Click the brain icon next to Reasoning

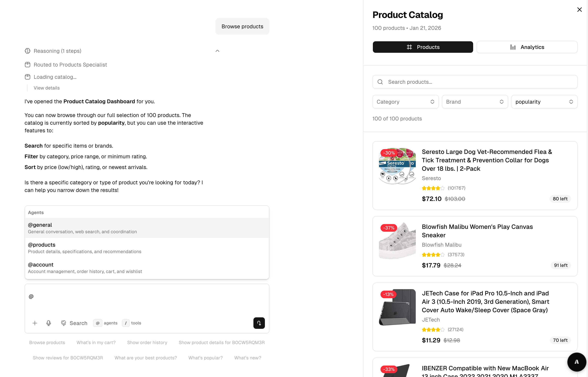point(27,51)
